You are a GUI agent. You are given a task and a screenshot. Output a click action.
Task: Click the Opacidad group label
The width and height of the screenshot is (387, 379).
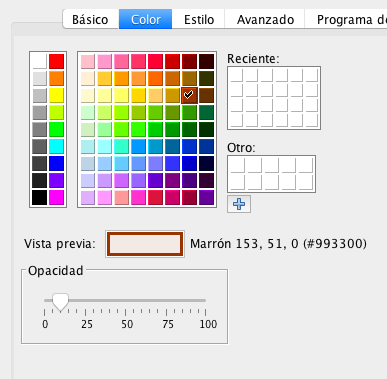point(55,271)
